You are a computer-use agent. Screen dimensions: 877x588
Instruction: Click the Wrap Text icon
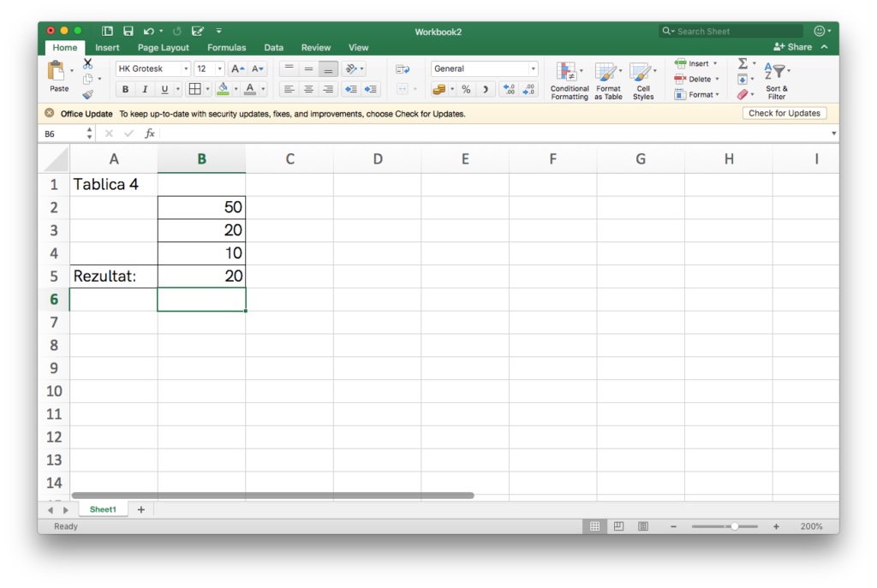coord(403,68)
